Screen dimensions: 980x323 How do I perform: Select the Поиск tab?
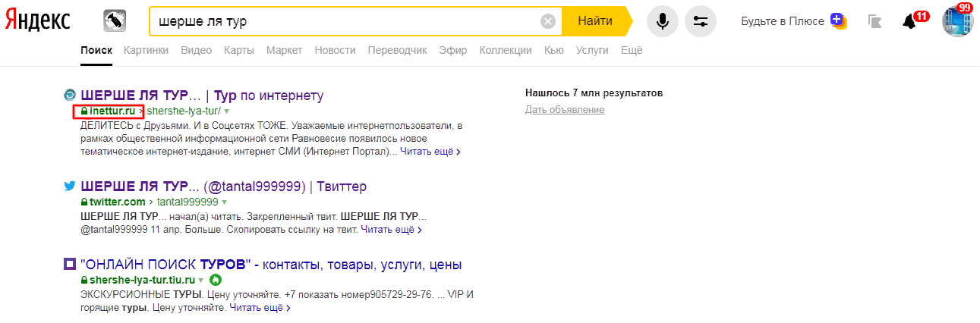tap(96, 50)
